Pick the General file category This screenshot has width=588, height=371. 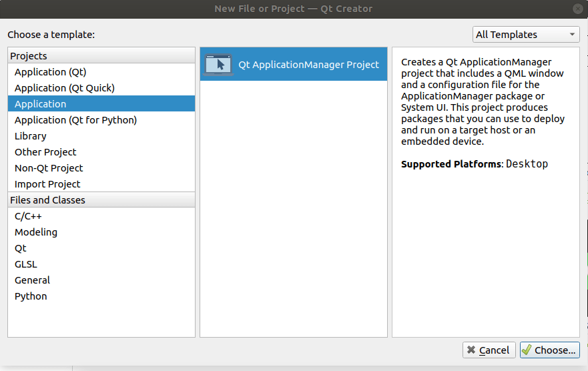tap(32, 280)
